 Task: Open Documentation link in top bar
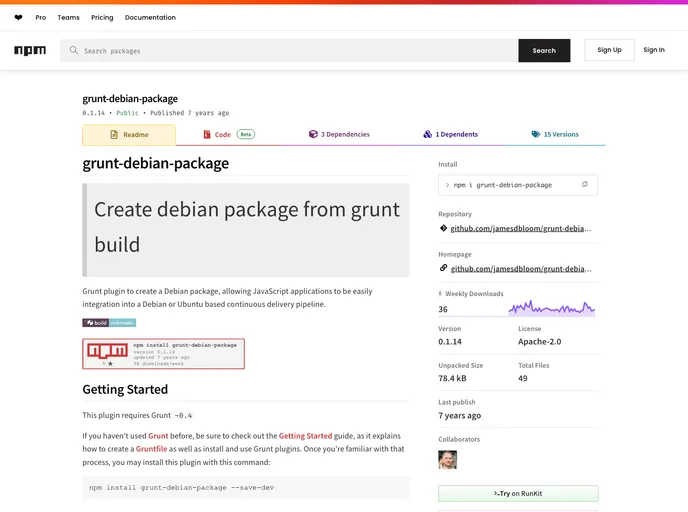[x=150, y=18]
